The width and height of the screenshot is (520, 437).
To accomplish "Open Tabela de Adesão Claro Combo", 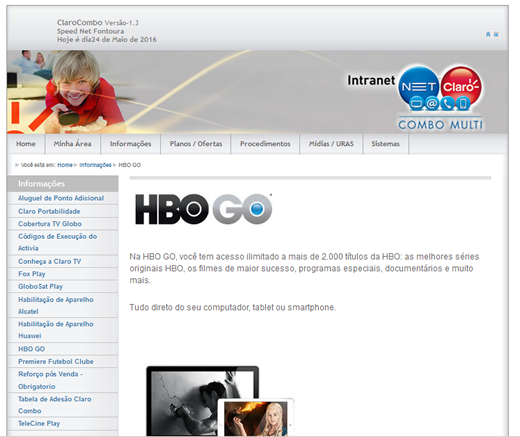I will (x=55, y=405).
